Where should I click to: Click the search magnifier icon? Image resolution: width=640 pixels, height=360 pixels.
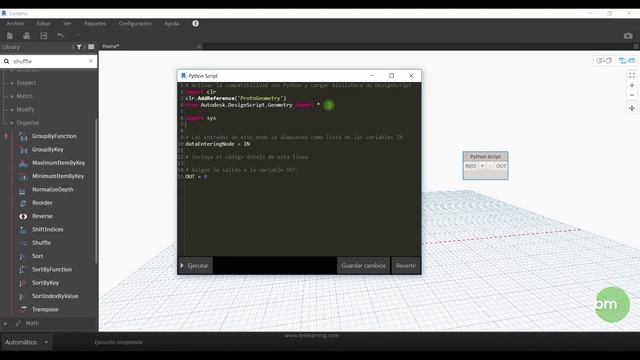(7, 61)
